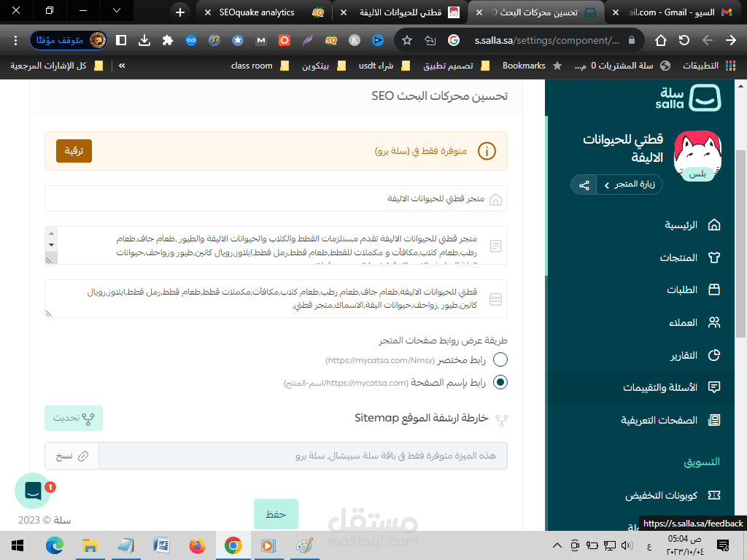
Task: Click the browser forward arrow
Action: [x=731, y=41]
